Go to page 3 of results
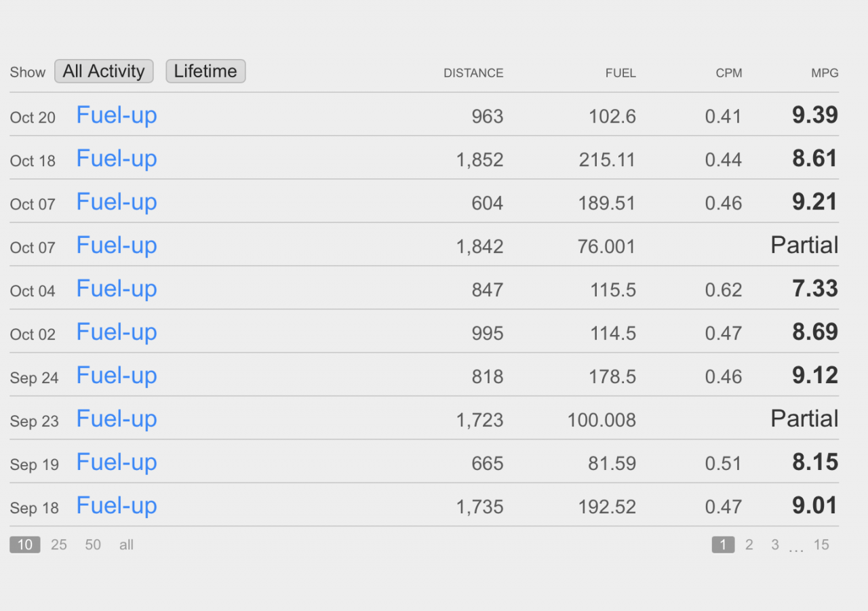 click(x=774, y=545)
